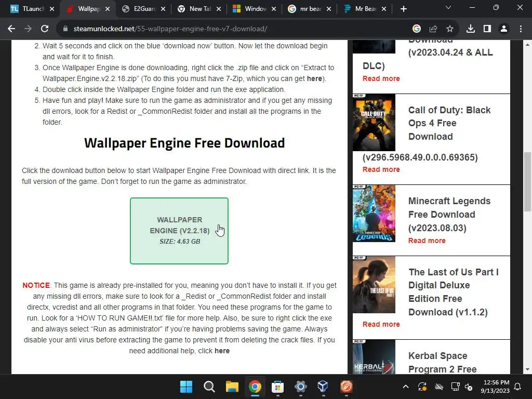Open the tab search dropdown

448,7
